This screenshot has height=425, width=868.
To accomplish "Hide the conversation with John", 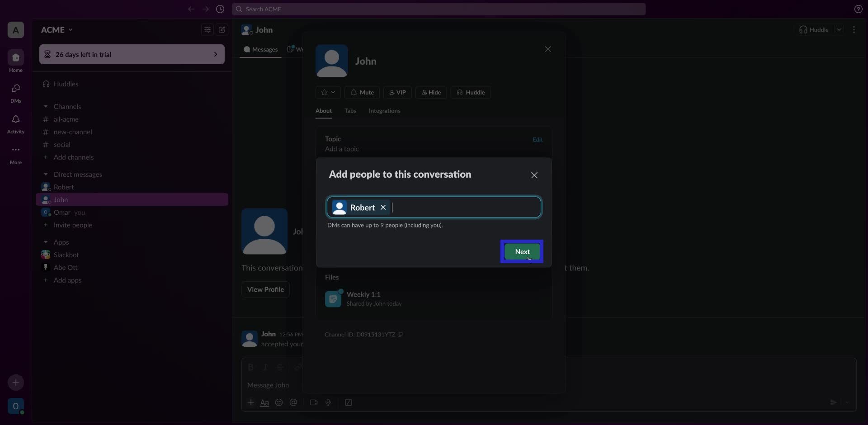I will (x=431, y=92).
